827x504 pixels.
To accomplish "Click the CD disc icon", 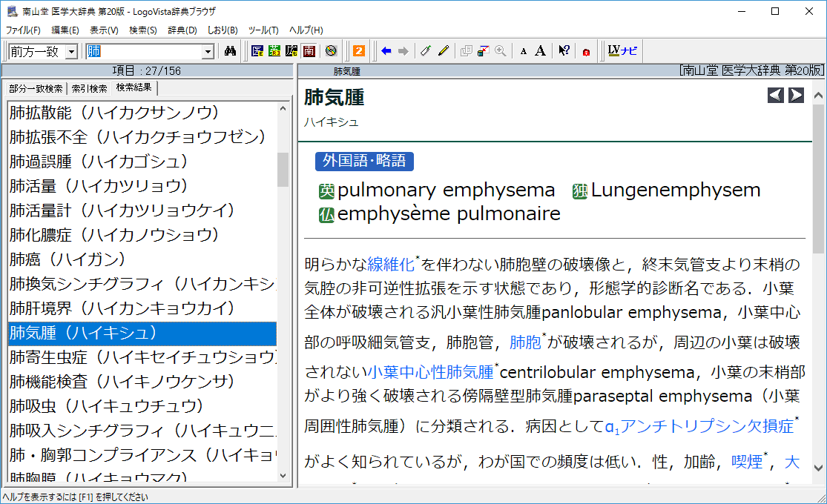I will (x=331, y=51).
